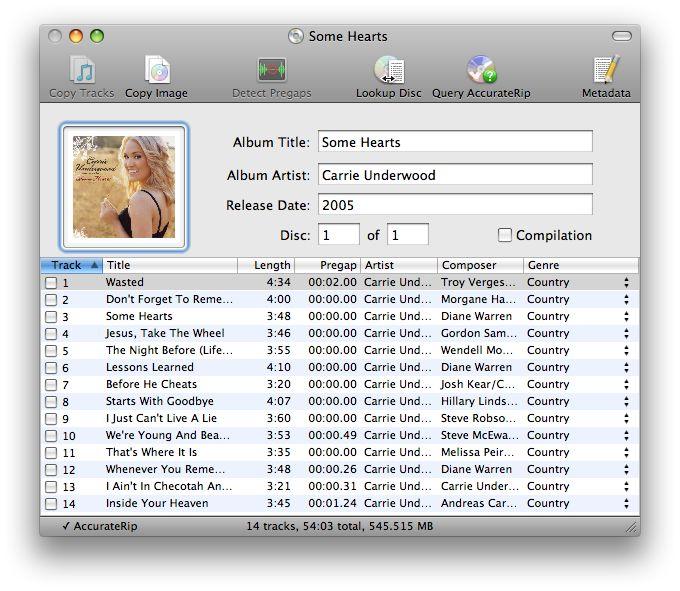The height and width of the screenshot is (591, 680).
Task: Check the box for track 4
Action: [x=51, y=334]
